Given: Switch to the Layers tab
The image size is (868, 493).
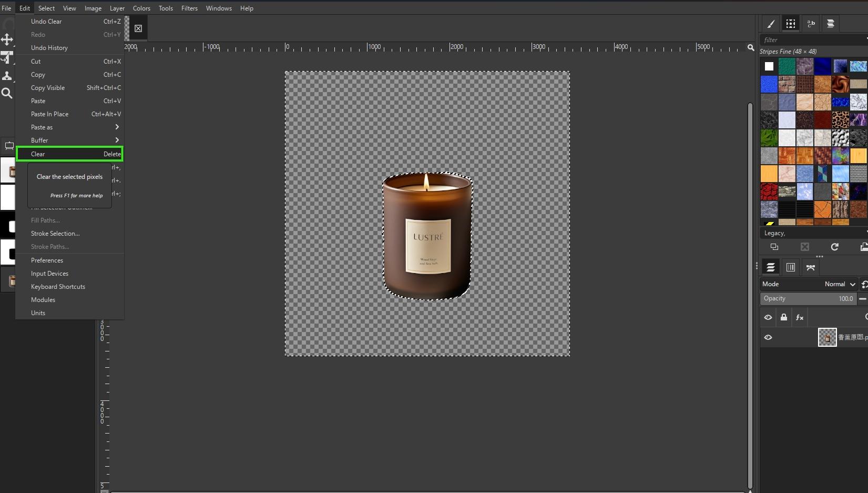Looking at the screenshot, I should click(771, 267).
